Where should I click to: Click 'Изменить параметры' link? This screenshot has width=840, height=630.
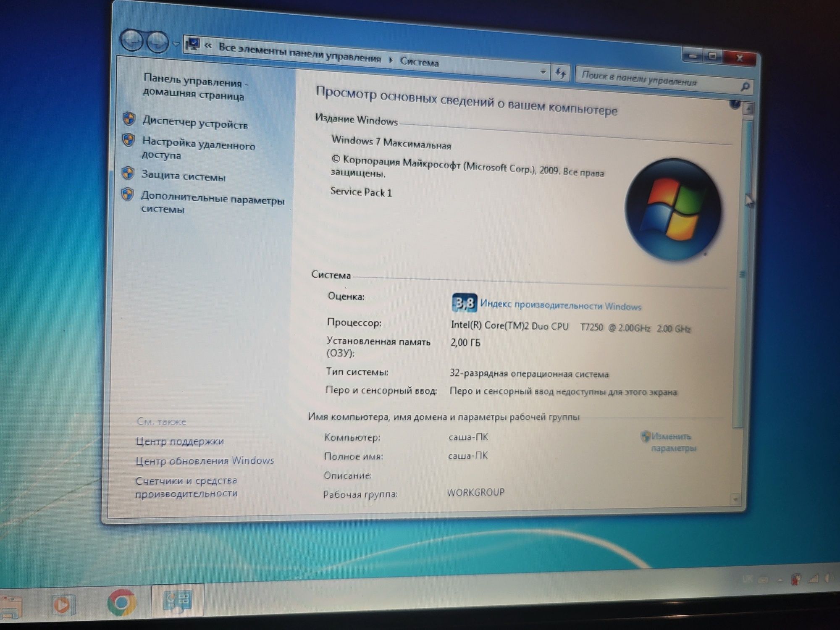[673, 442]
